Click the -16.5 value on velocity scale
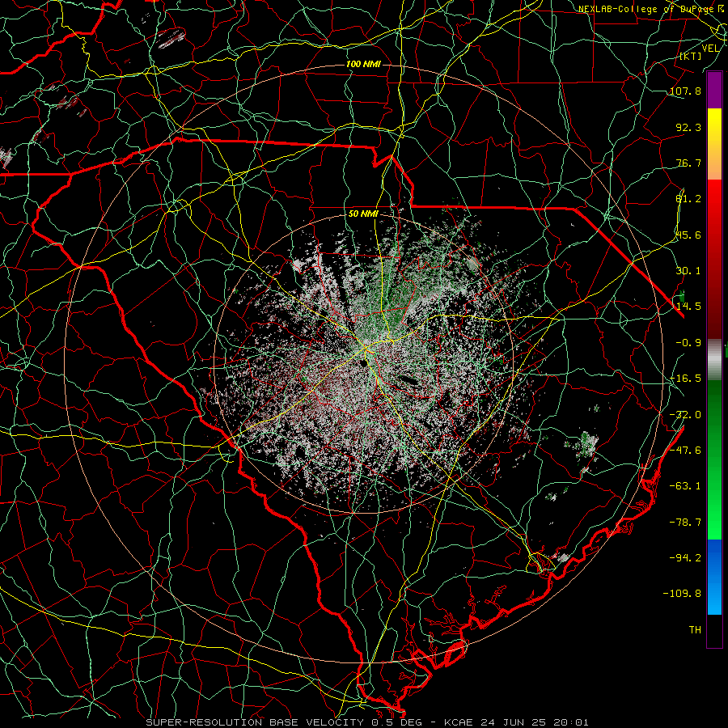The width and height of the screenshot is (728, 728). point(685,379)
